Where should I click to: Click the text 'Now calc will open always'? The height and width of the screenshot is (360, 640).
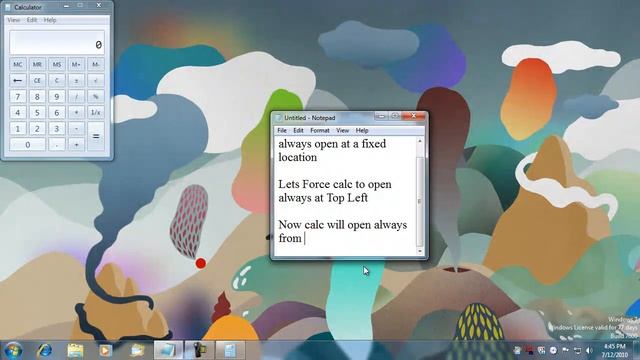click(342, 224)
